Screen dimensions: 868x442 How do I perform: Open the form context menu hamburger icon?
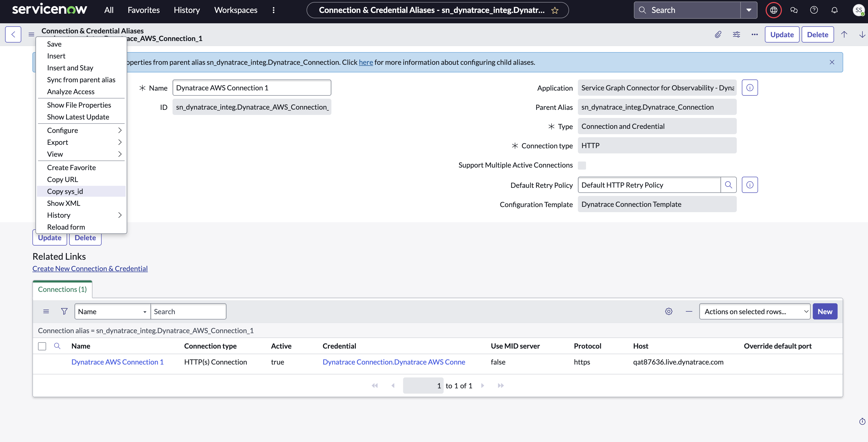coord(31,34)
